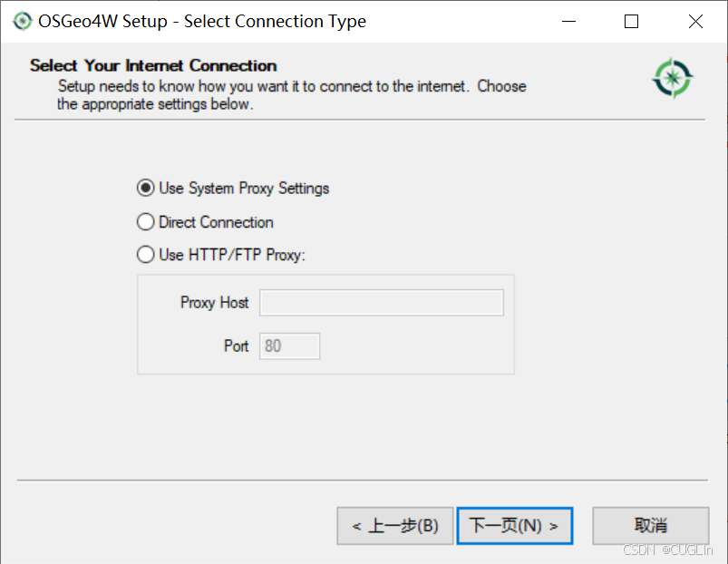The width and height of the screenshot is (728, 564).
Task: Click the OSGeo4W icon in title bar
Action: 22,22
